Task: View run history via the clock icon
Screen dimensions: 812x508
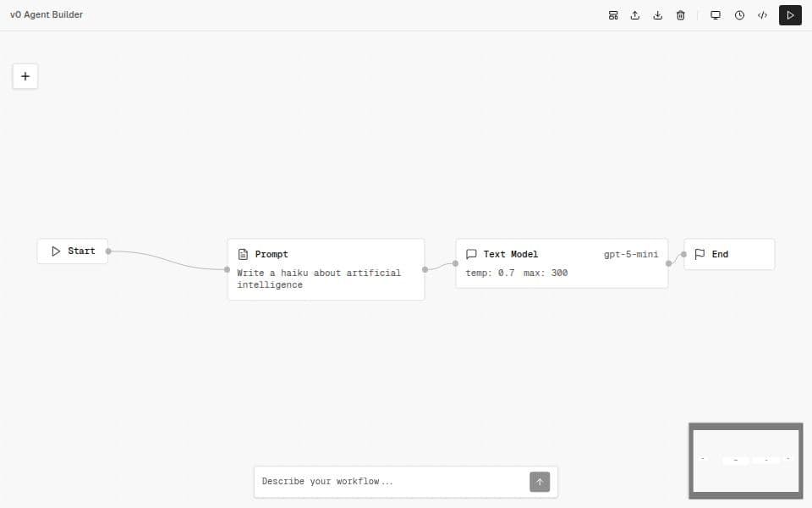Action: [x=739, y=14]
